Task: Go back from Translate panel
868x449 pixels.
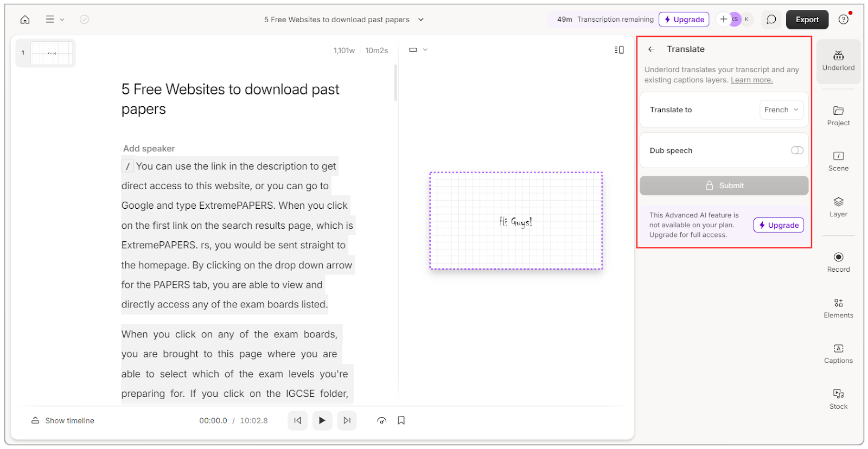Action: (x=651, y=49)
